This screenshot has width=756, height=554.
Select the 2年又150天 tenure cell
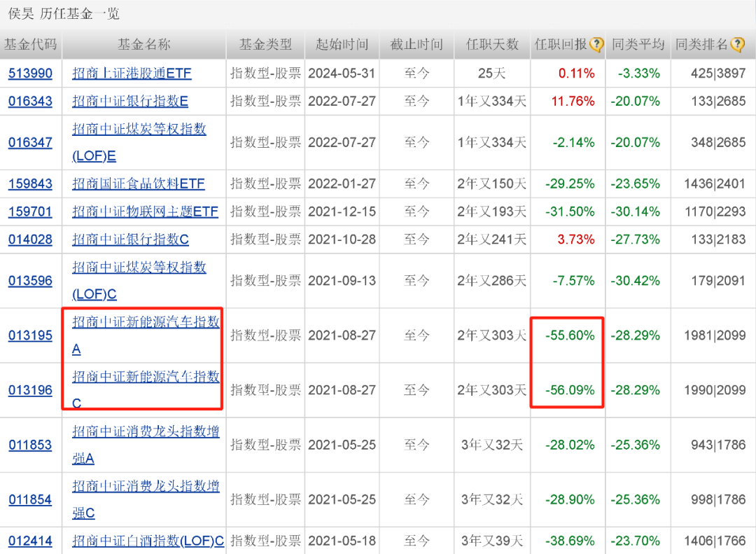(x=492, y=184)
